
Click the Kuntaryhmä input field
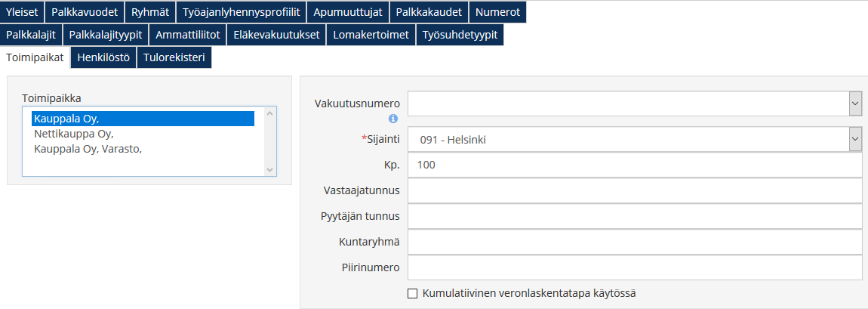(x=634, y=242)
